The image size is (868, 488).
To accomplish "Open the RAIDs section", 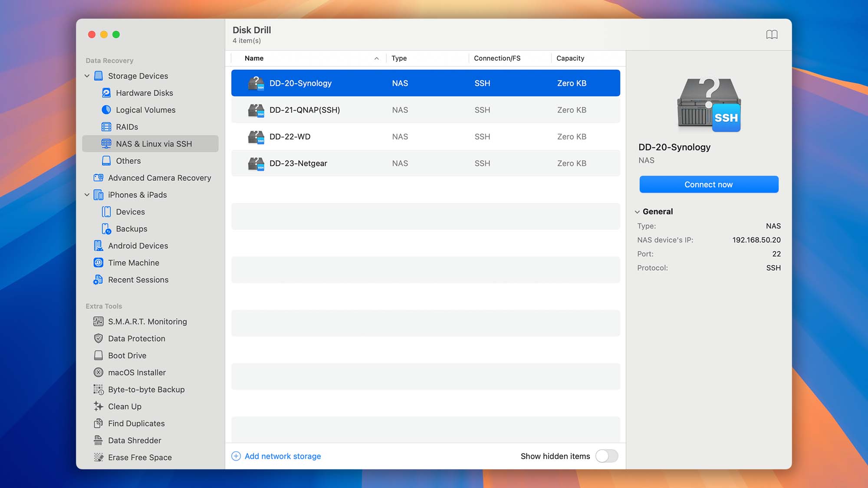I will point(127,127).
